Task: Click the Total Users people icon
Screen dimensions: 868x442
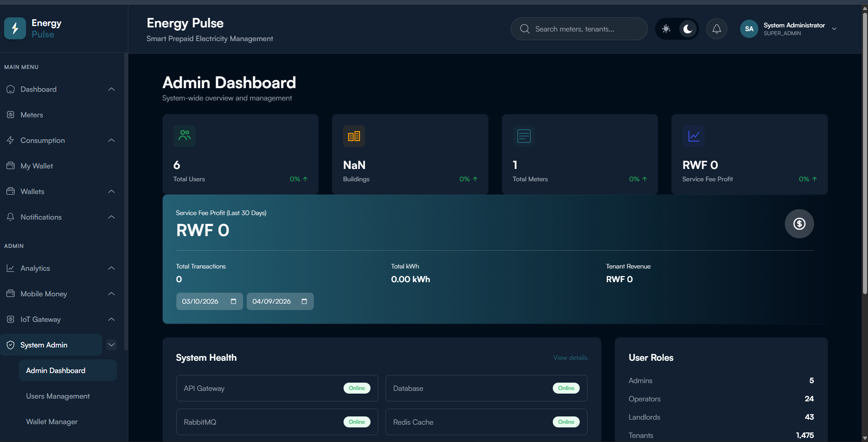Action: [184, 136]
